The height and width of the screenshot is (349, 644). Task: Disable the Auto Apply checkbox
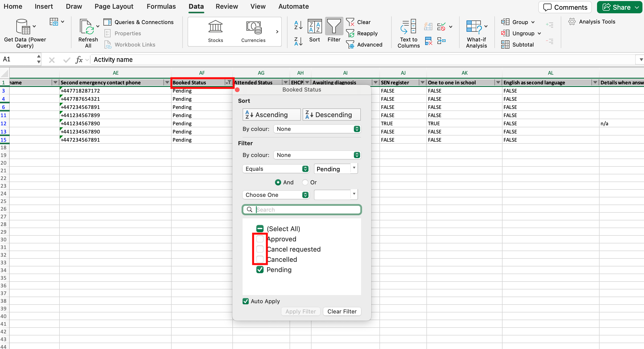pos(246,301)
